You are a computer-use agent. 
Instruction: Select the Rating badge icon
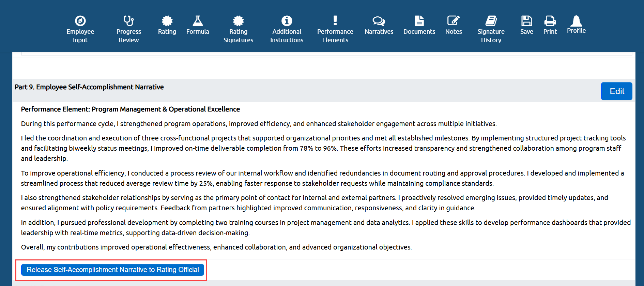167,21
